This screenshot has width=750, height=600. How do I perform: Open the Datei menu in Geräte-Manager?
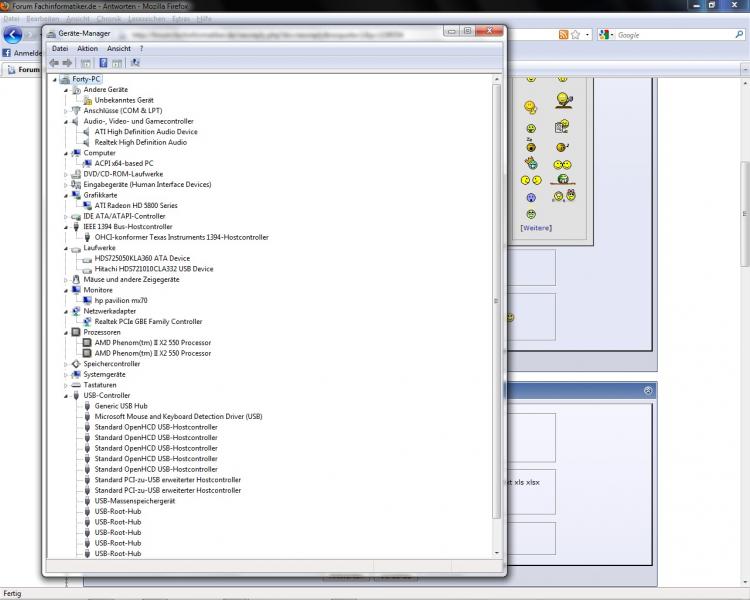tap(60, 48)
